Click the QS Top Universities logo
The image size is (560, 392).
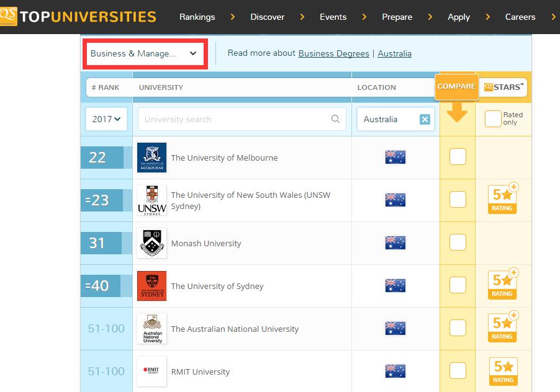78,17
